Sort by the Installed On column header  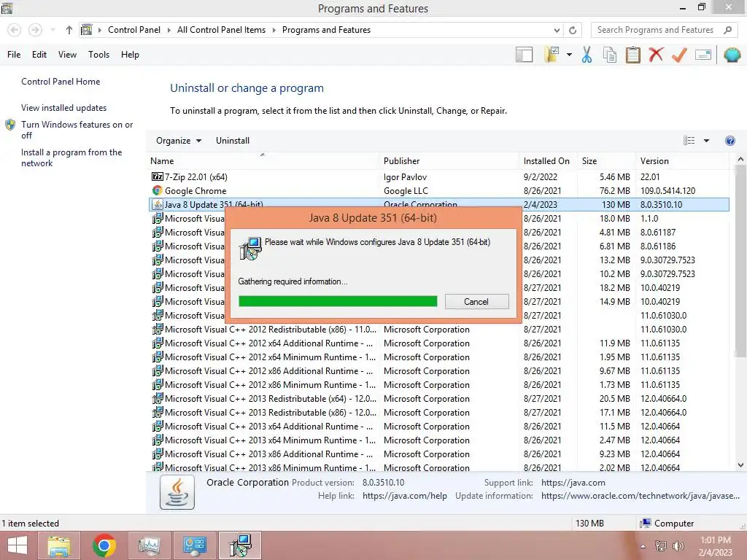click(548, 161)
